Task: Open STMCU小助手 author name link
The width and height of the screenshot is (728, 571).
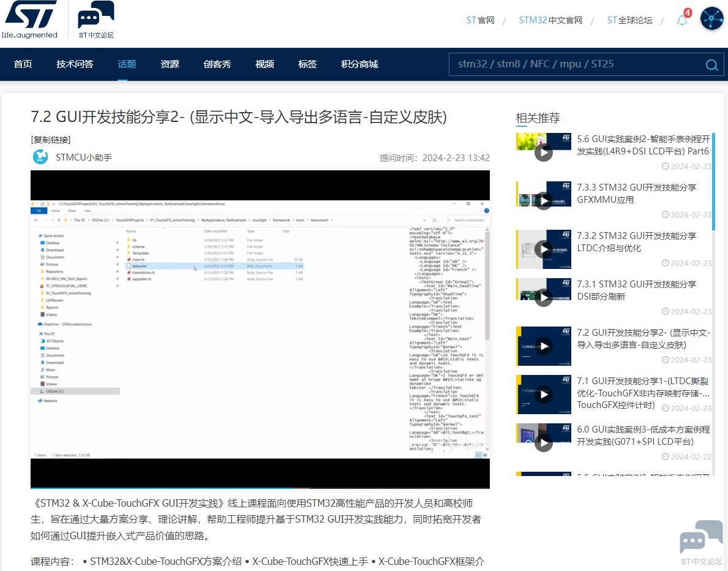Action: click(x=83, y=157)
